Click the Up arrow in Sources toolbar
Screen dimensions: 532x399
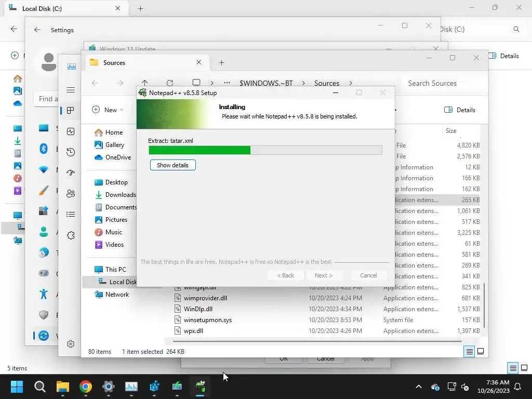coord(145,83)
